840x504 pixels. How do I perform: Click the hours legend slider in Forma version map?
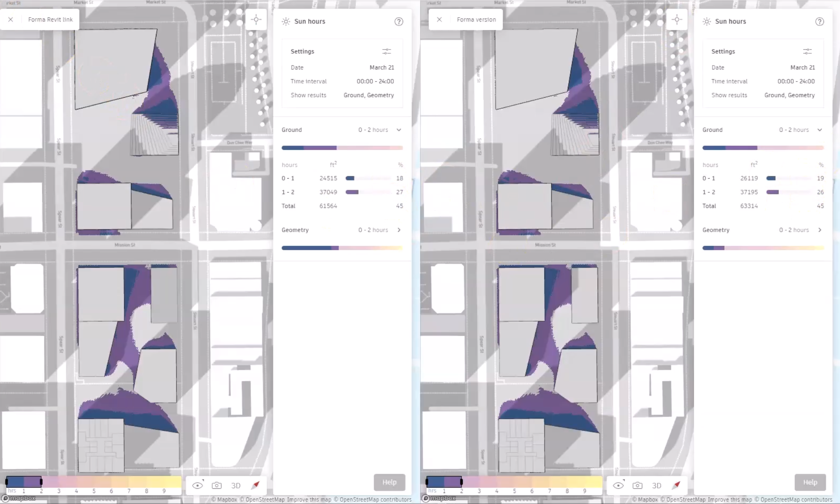(x=514, y=482)
